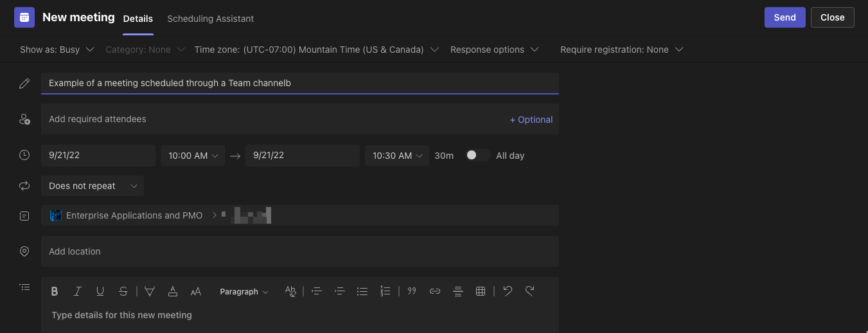
Task: Send the meeting invitation
Action: 784,17
